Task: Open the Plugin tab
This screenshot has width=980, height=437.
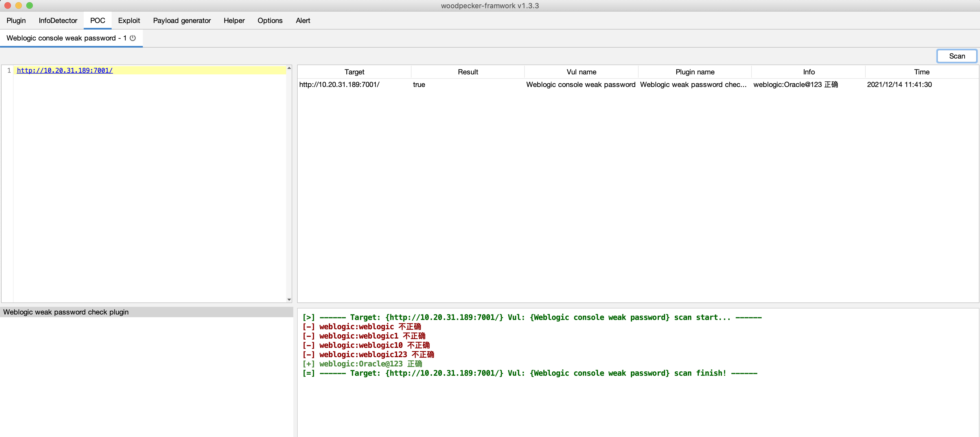Action: (16, 21)
